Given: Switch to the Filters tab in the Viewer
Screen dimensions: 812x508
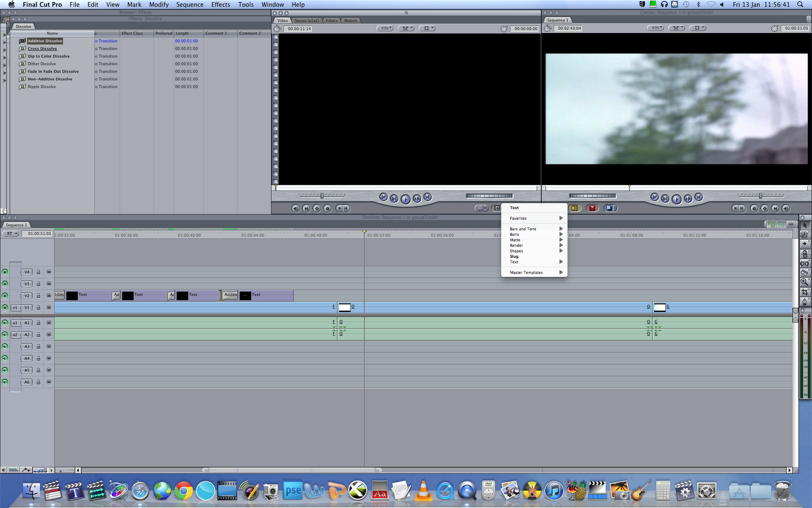Looking at the screenshot, I should point(331,20).
